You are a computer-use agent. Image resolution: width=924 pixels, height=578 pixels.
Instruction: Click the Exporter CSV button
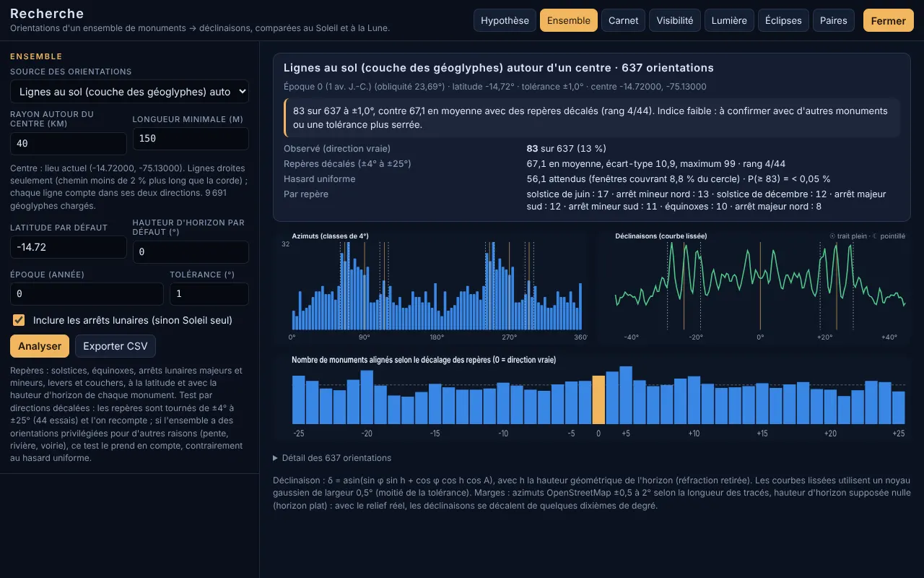click(x=115, y=346)
